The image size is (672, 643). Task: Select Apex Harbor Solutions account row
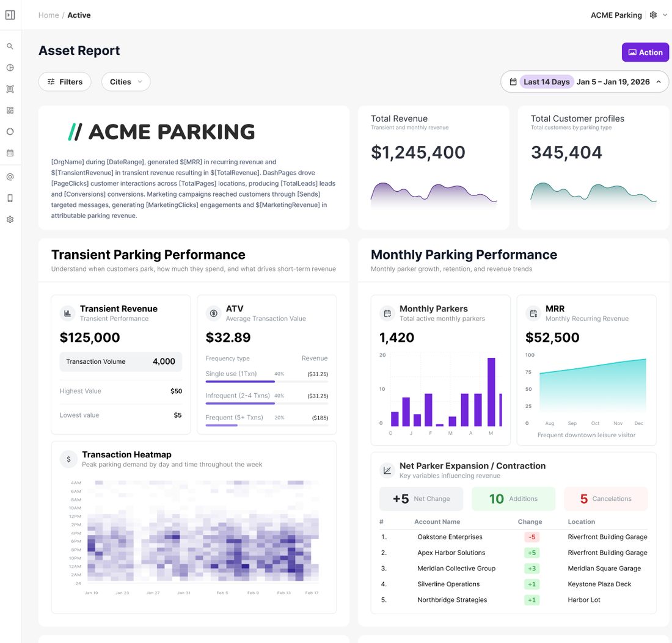pyautogui.click(x=513, y=553)
